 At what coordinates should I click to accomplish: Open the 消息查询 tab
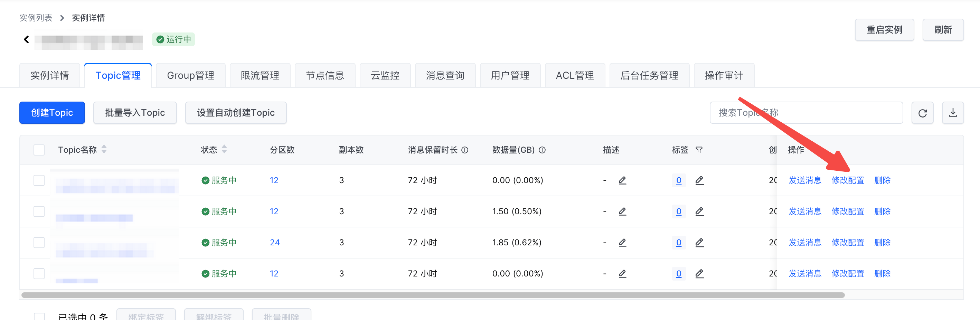(445, 75)
